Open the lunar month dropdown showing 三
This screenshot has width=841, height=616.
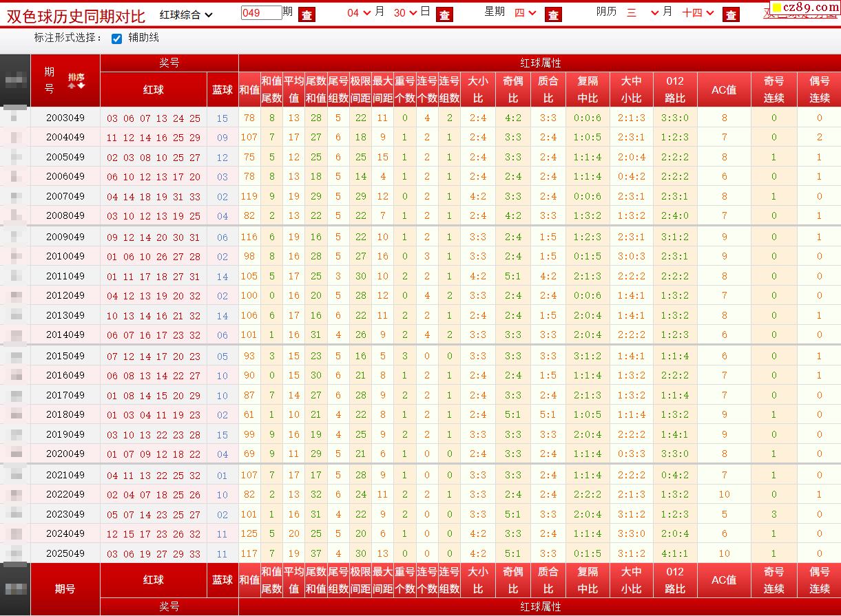643,13
